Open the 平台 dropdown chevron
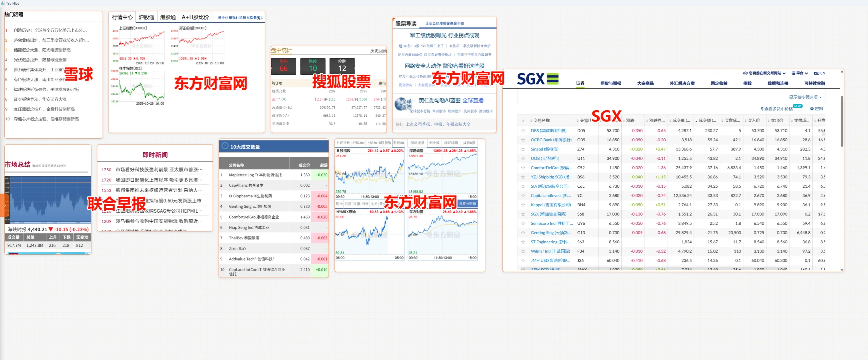Viewport: 868px width, 360px height. point(807,73)
